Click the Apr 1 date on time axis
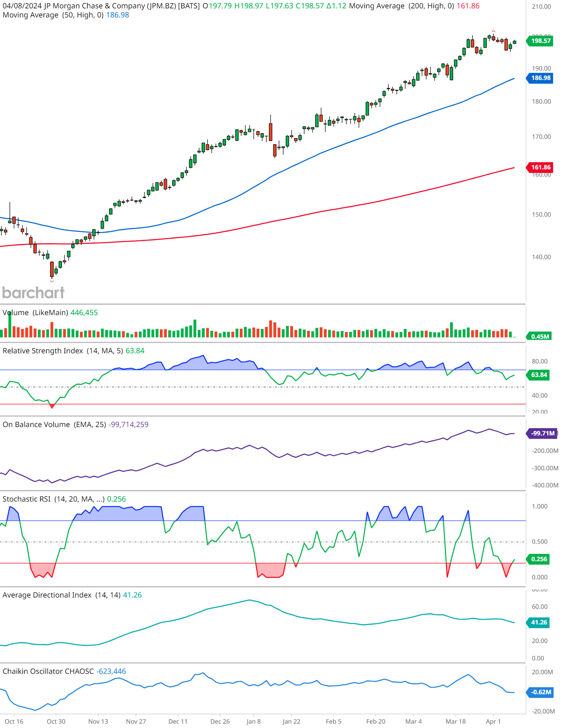This screenshot has height=728, width=561. tap(493, 721)
